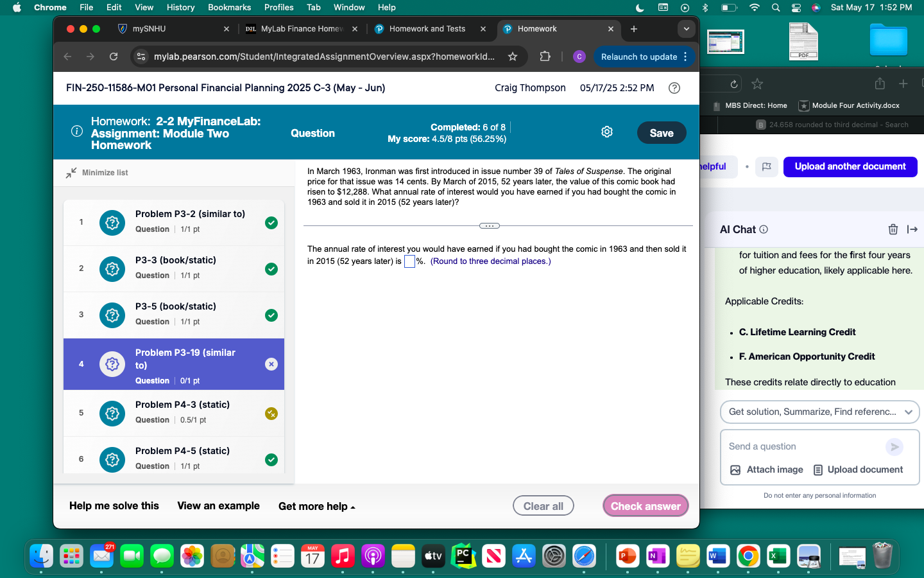Click the interest rate answer box

click(x=409, y=261)
